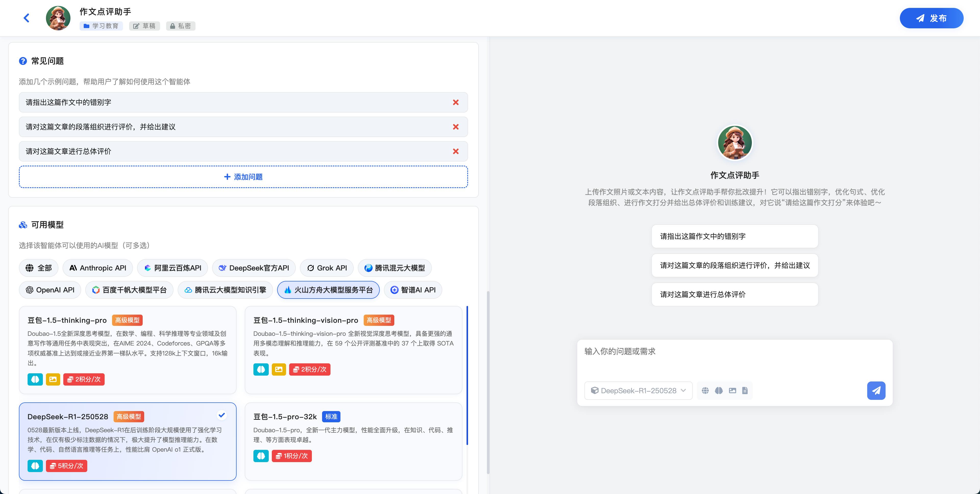Click the 草稿 status tag
The width and height of the screenshot is (980, 494).
[144, 26]
